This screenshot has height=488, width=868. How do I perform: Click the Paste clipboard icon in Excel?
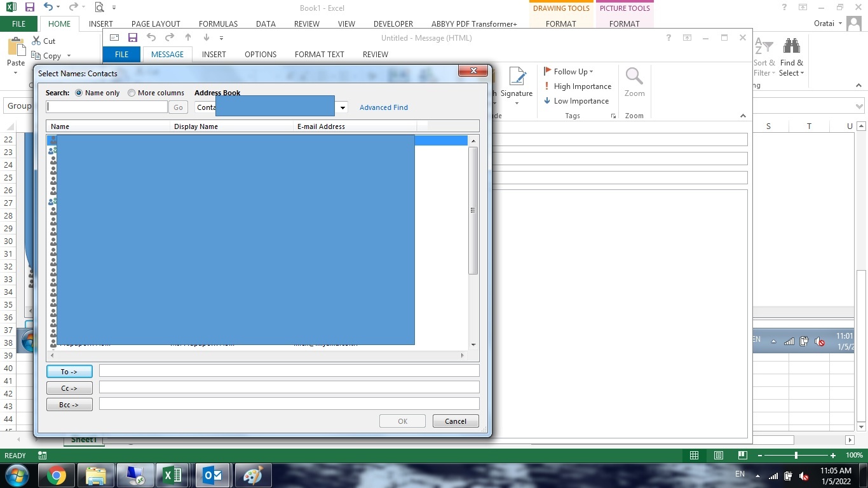[x=16, y=46]
